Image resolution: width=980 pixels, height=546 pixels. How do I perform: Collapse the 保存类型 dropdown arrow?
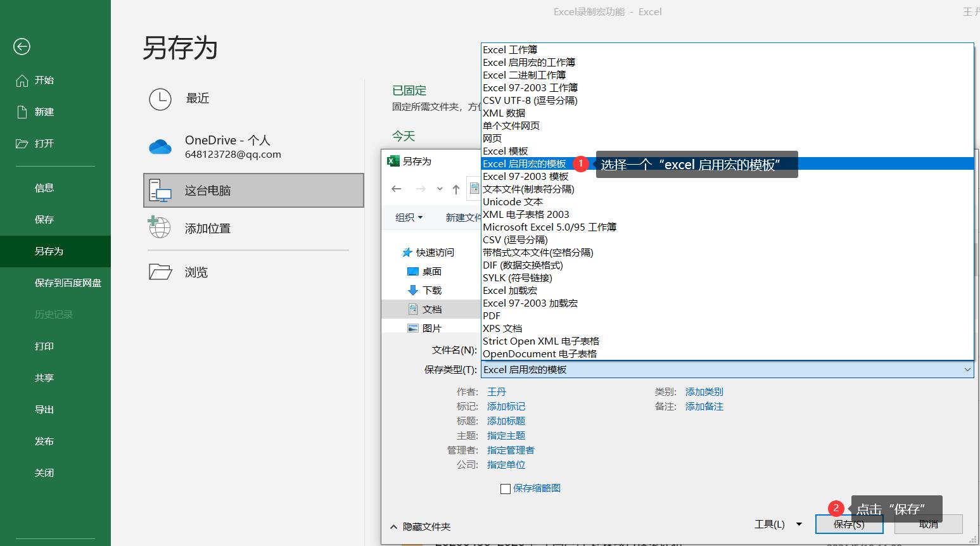[x=967, y=369]
